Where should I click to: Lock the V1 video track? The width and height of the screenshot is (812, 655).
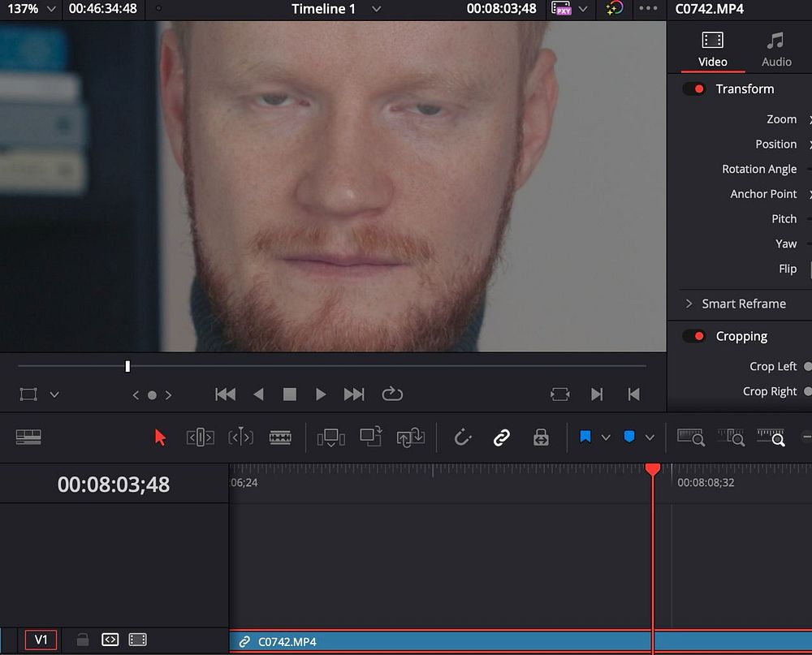pyautogui.click(x=82, y=640)
